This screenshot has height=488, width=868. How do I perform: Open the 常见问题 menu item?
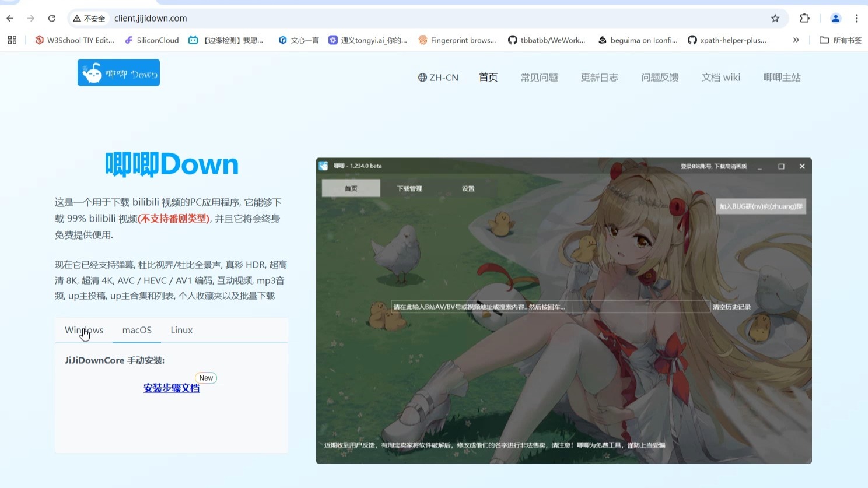tap(538, 77)
